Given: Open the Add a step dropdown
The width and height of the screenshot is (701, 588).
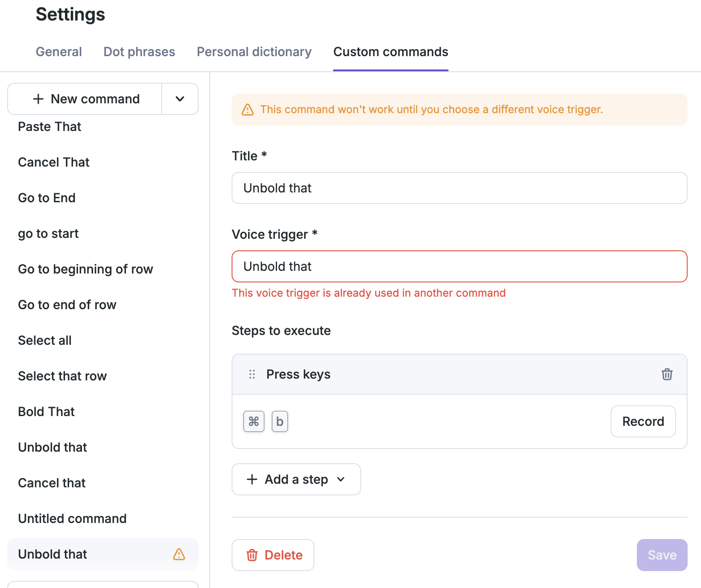Looking at the screenshot, I should (296, 479).
